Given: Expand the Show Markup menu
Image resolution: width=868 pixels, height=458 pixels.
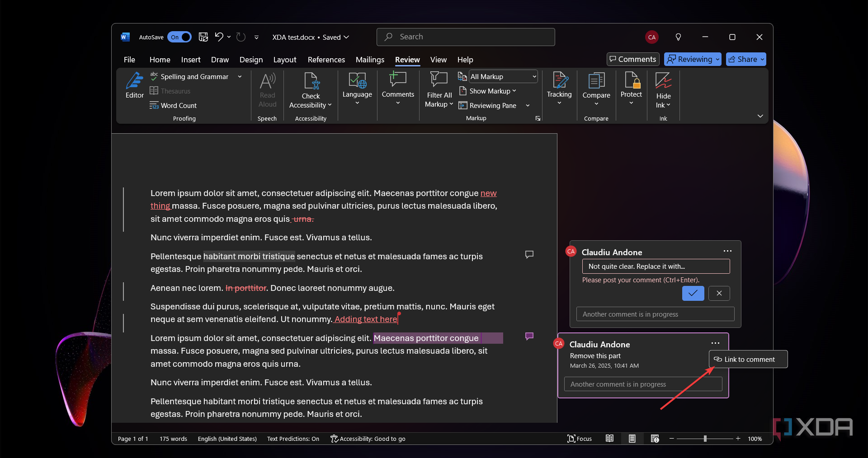Looking at the screenshot, I should pyautogui.click(x=487, y=91).
